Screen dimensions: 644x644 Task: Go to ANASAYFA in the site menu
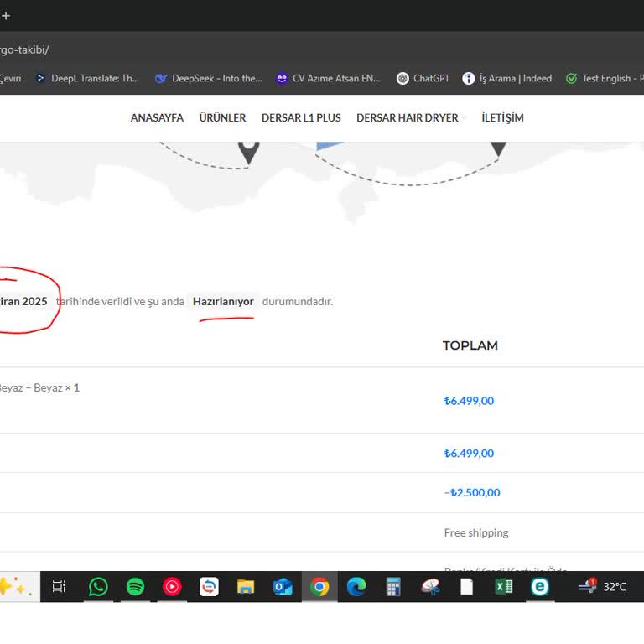(x=157, y=118)
